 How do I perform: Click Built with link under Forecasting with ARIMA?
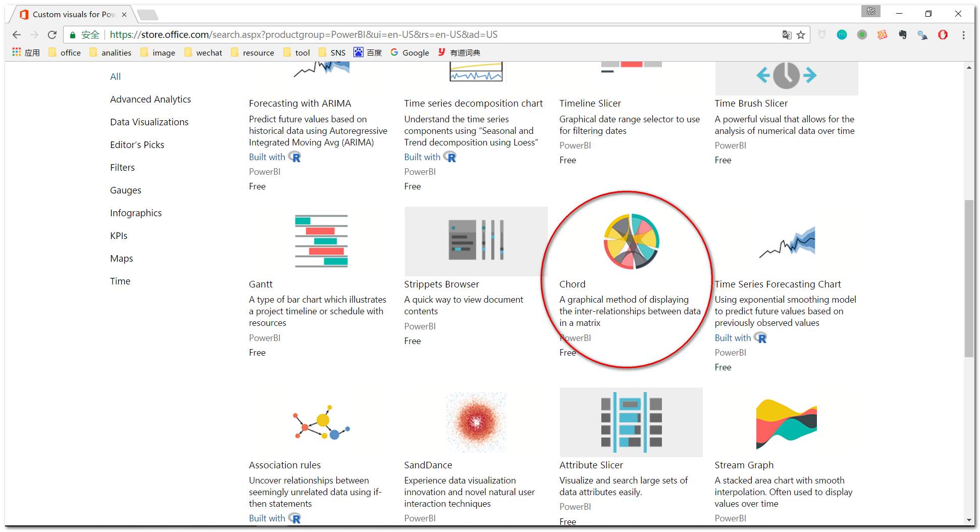coord(267,157)
